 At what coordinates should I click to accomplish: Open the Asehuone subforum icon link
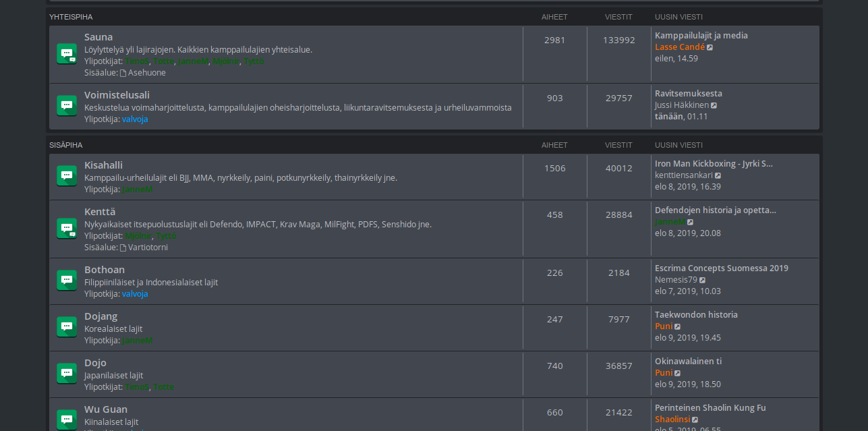tap(123, 73)
